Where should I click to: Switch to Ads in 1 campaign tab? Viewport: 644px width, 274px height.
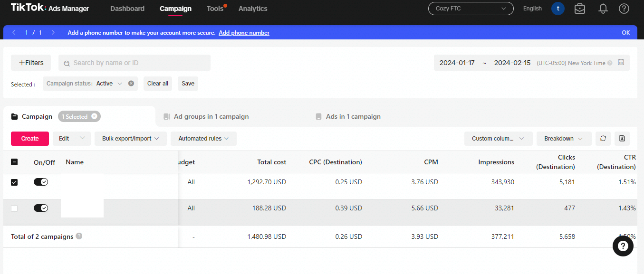[x=348, y=116]
